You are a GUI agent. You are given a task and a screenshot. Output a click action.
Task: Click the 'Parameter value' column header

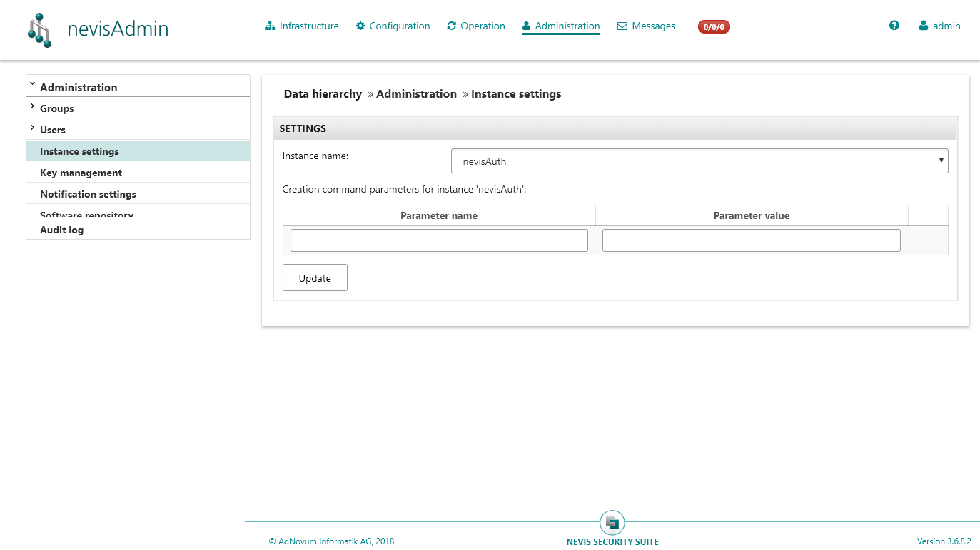click(752, 215)
